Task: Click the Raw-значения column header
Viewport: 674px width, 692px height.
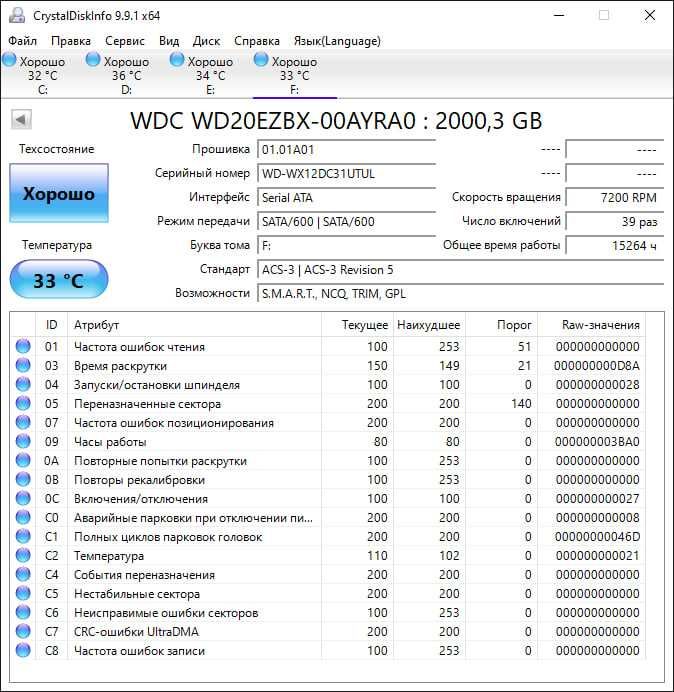Action: tap(591, 325)
